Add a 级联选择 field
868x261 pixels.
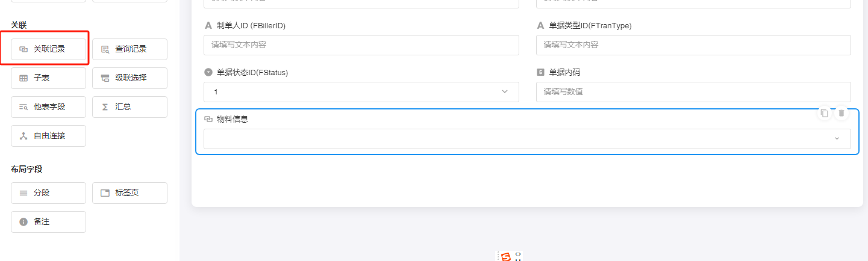(130, 78)
